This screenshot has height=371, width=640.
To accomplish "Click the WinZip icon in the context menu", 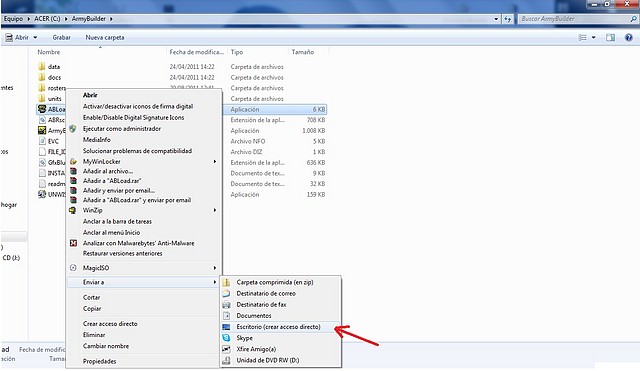I will click(x=73, y=210).
